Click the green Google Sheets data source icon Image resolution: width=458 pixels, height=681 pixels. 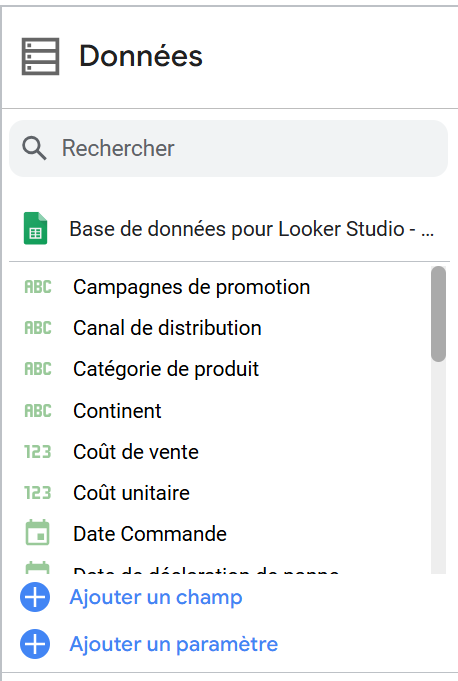point(35,228)
